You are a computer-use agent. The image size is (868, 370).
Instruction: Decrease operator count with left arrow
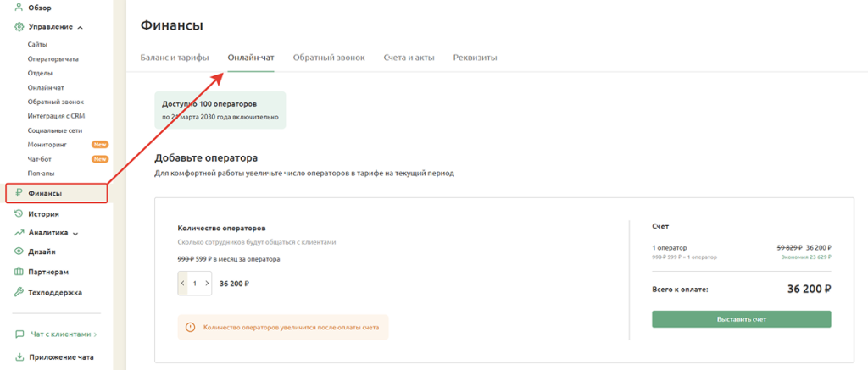(x=182, y=284)
